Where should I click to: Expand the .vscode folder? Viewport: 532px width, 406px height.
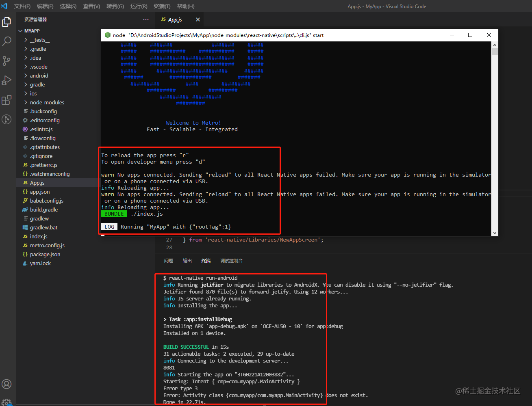26,67
